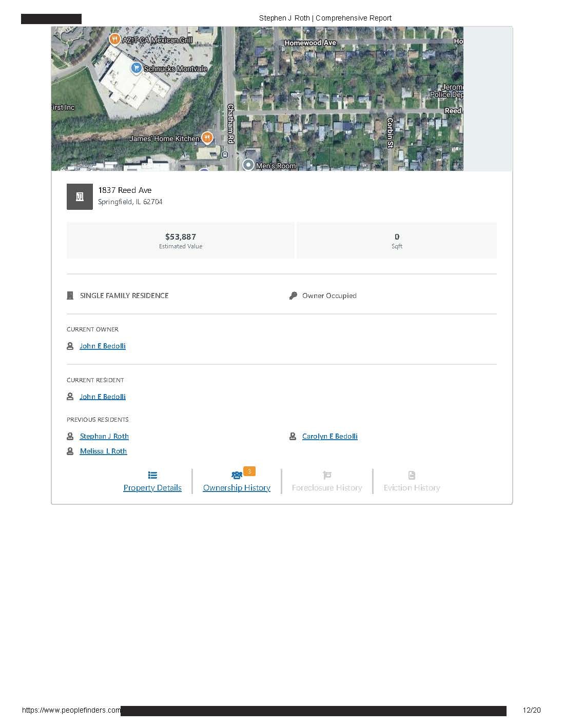Select the Foreclosure History tab

pyautogui.click(x=327, y=487)
